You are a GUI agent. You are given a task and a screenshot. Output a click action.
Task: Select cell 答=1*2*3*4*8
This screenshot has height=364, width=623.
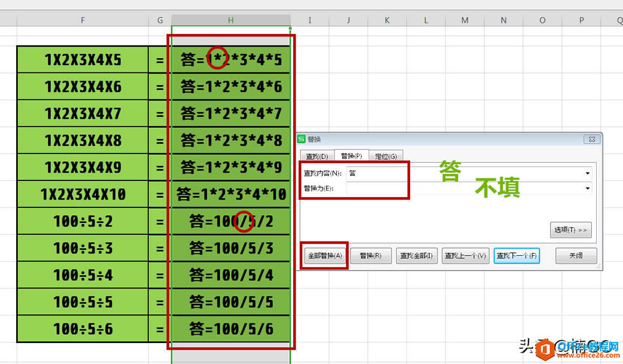click(x=231, y=140)
